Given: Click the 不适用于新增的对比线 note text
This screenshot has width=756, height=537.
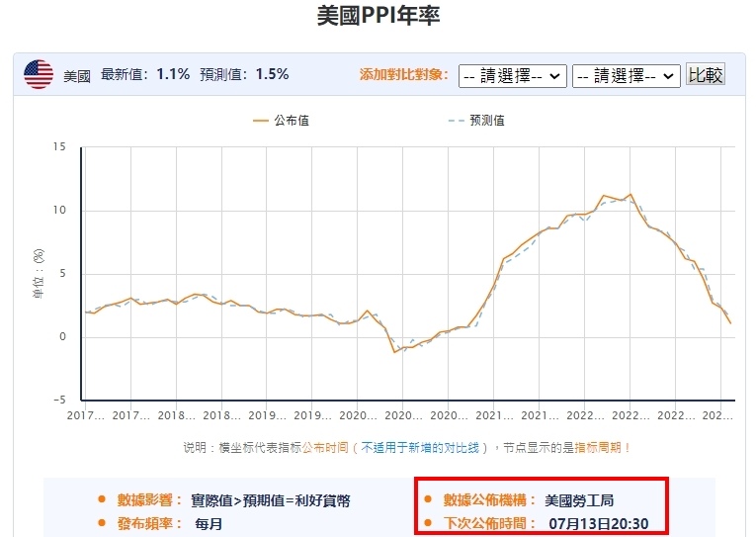Looking at the screenshot, I should point(420,448).
